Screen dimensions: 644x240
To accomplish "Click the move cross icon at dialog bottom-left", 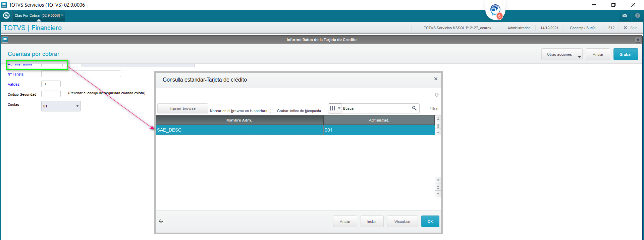I will (x=161, y=221).
